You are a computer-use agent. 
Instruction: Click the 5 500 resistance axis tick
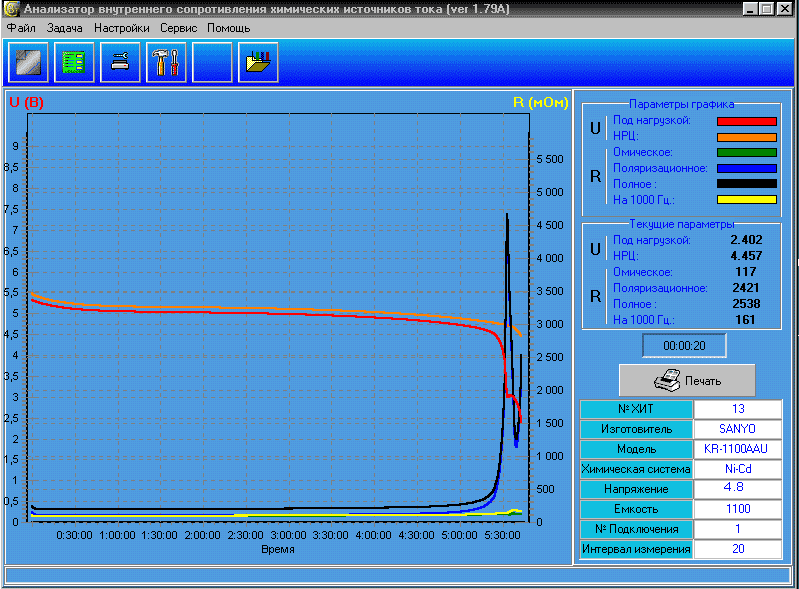pyautogui.click(x=550, y=159)
